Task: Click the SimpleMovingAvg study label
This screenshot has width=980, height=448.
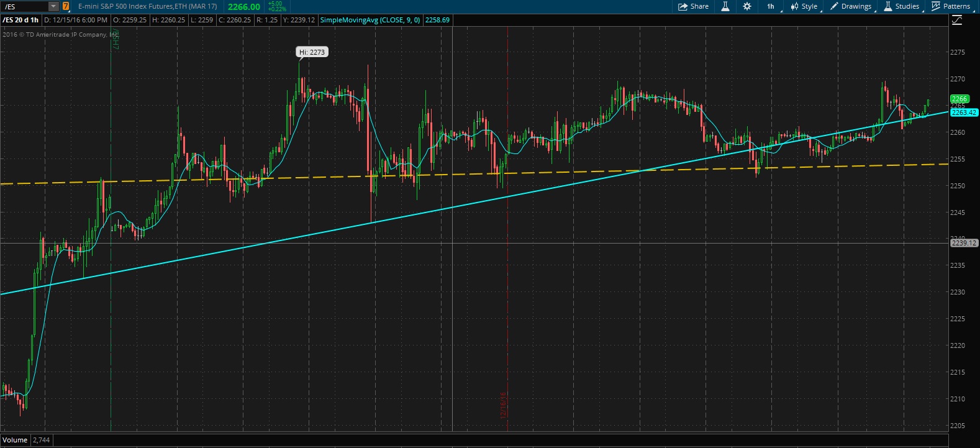Action: pos(370,20)
